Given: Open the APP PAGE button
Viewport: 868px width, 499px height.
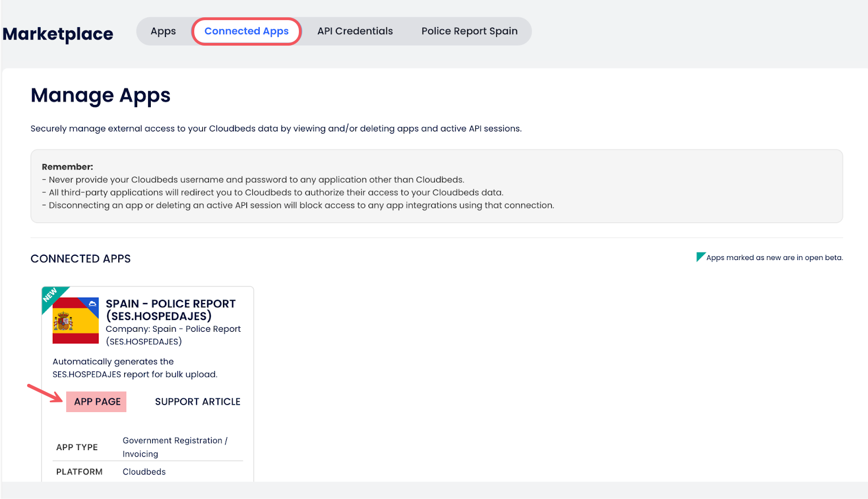Looking at the screenshot, I should pyautogui.click(x=97, y=402).
